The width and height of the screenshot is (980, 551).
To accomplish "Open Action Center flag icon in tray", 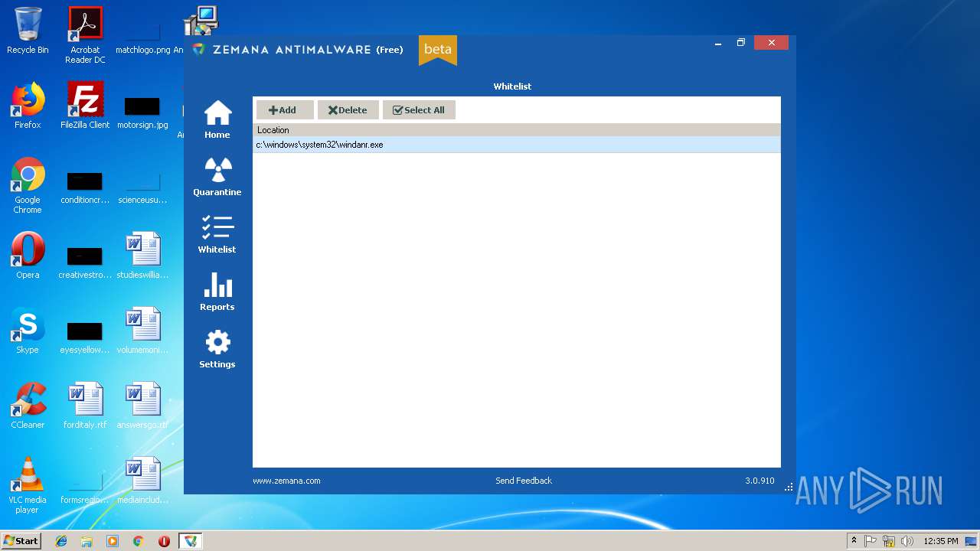I will click(871, 541).
